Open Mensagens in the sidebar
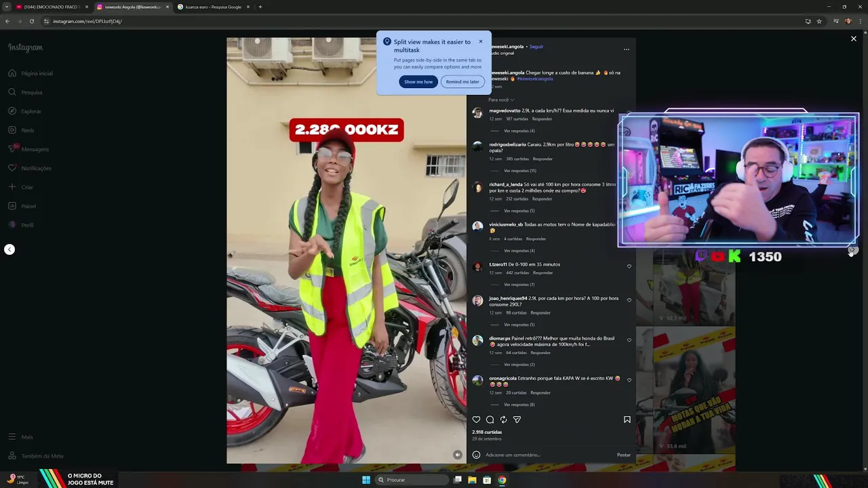 pos(28,149)
